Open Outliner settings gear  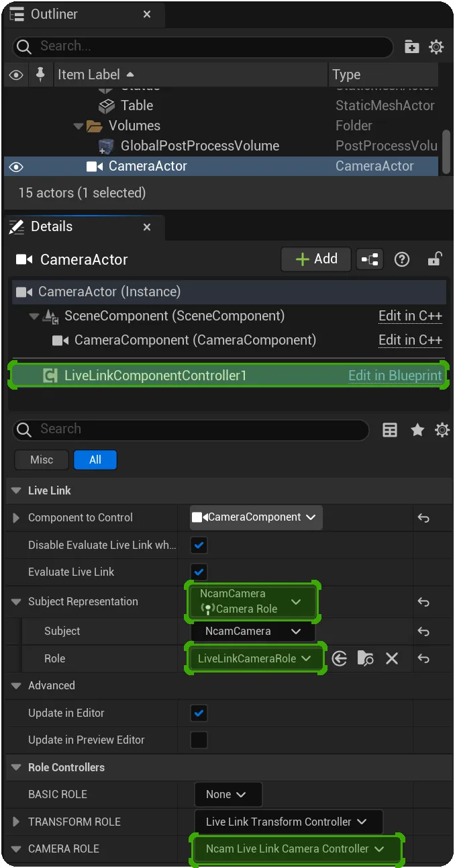(x=436, y=47)
